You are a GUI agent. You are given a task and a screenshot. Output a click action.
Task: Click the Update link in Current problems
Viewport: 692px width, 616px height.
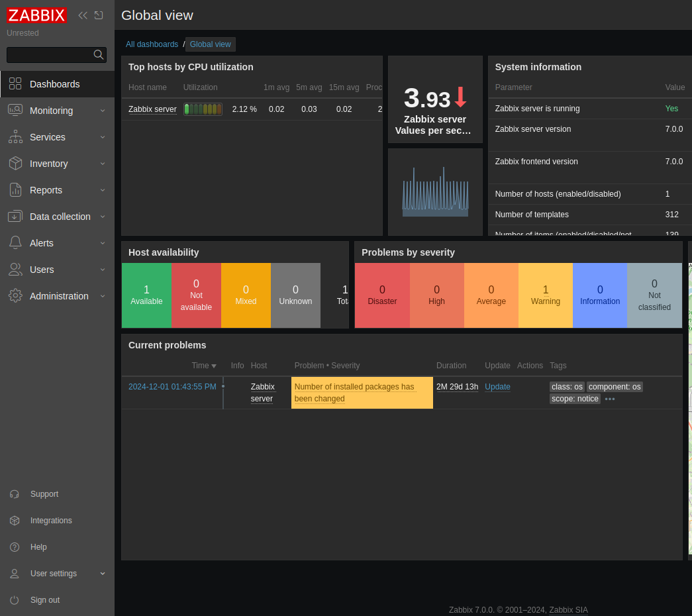pos(497,387)
